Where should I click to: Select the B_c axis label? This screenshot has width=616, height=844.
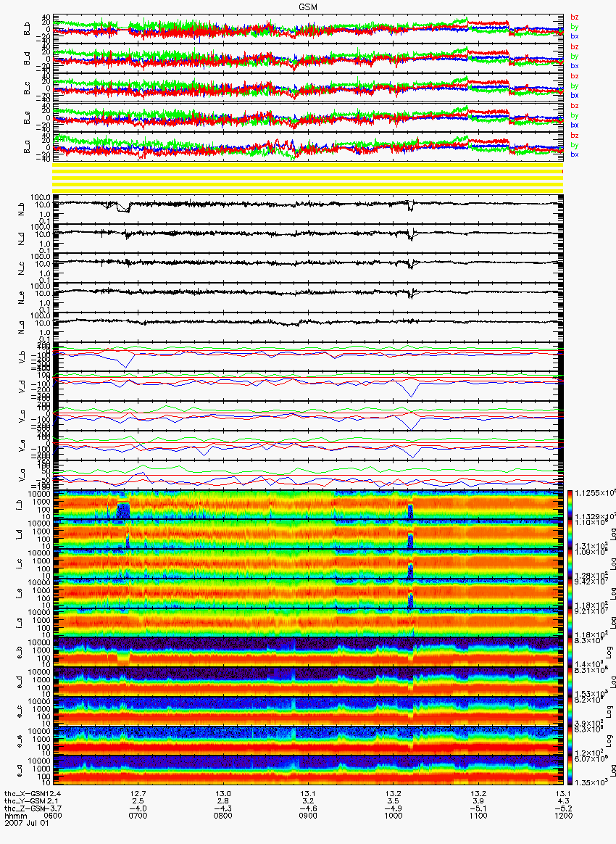click(x=28, y=88)
